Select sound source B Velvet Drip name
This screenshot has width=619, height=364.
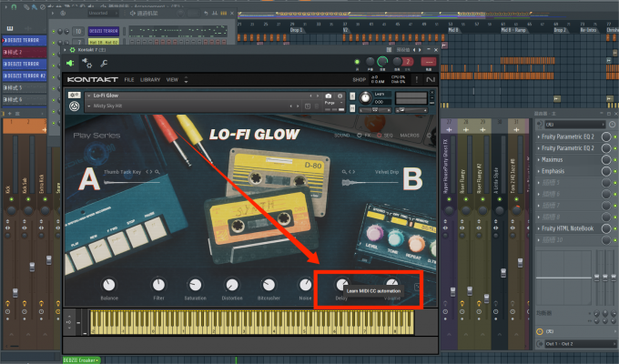point(387,172)
